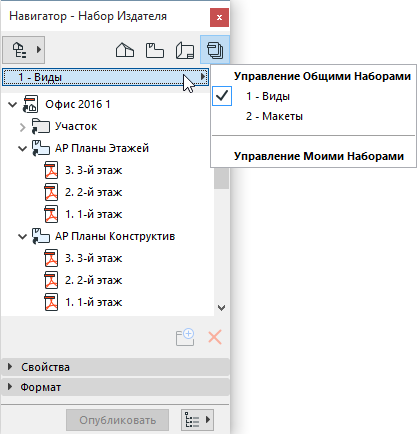
Task: Click PDF icon of '3. 3-й этаж' under Планы Этажей
Action: tap(51, 170)
